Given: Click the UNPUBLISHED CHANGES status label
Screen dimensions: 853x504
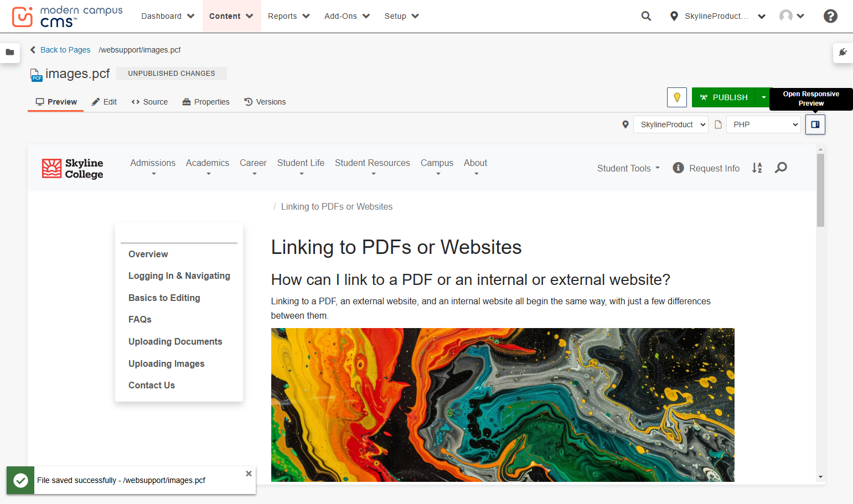Looking at the screenshot, I should [x=172, y=74].
